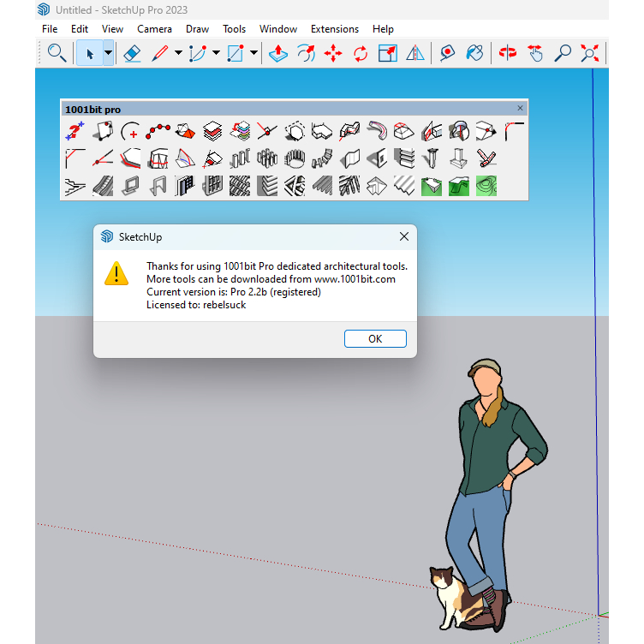Choose 1001bit linear array tool
This screenshot has height=644, width=644.
pyautogui.click(x=240, y=158)
